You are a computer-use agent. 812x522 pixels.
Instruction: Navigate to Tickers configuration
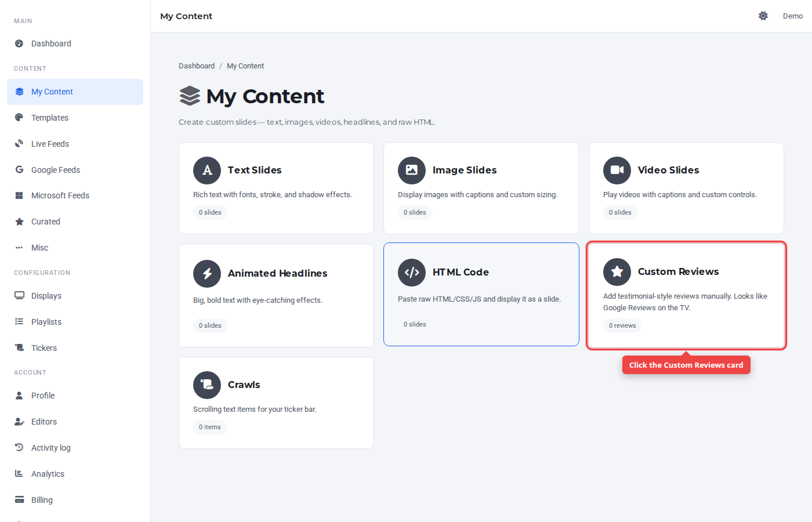click(75, 348)
